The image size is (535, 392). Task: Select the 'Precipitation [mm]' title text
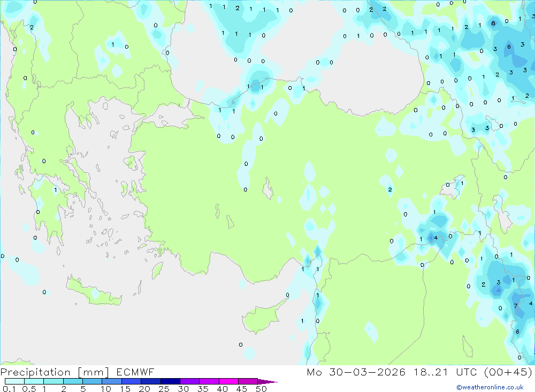[55, 372]
